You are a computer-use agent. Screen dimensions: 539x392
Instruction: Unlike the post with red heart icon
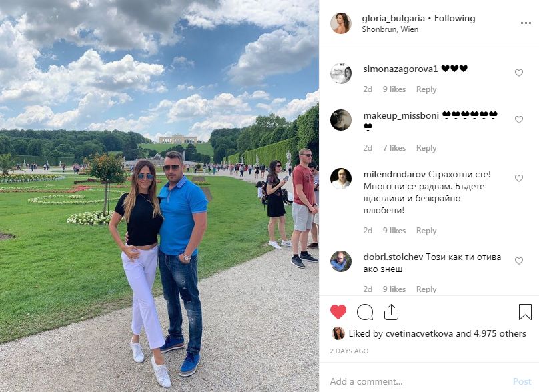point(338,311)
